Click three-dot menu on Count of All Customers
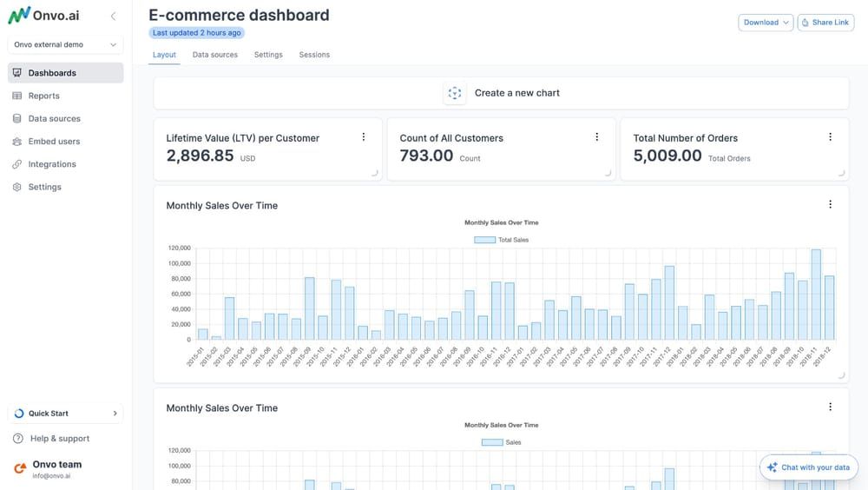 (x=596, y=137)
